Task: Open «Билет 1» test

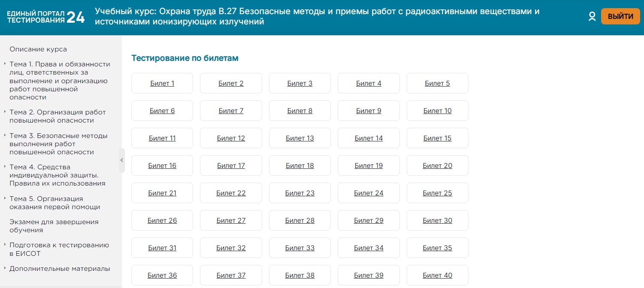Action: pos(162,84)
